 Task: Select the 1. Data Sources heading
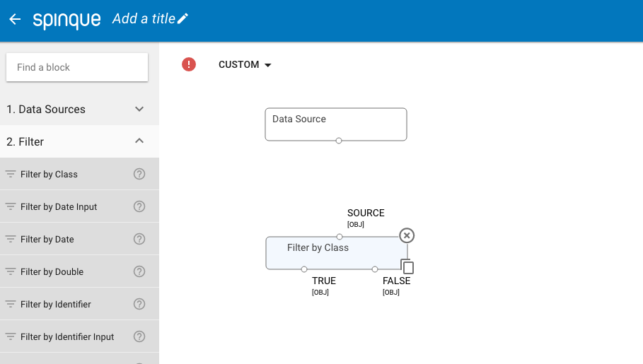(x=46, y=109)
